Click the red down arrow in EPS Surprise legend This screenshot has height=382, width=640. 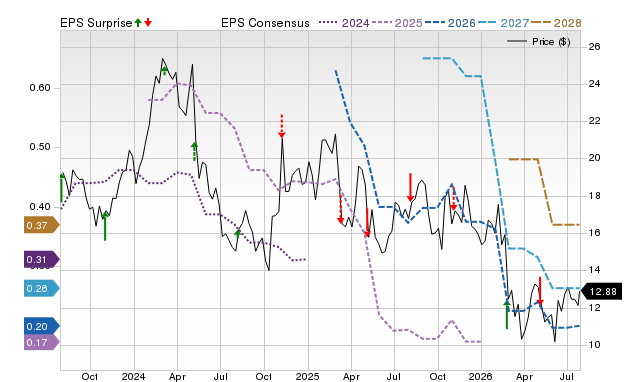148,23
